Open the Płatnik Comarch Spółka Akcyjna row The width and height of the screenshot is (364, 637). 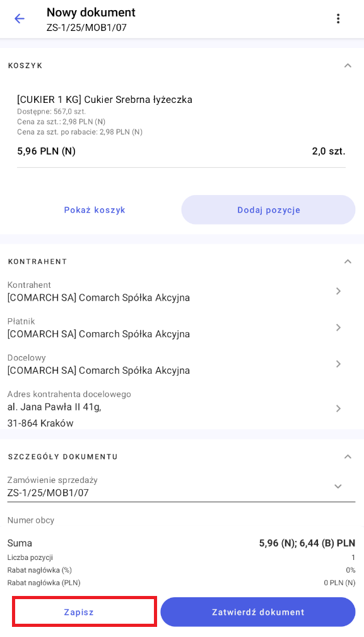click(x=182, y=328)
